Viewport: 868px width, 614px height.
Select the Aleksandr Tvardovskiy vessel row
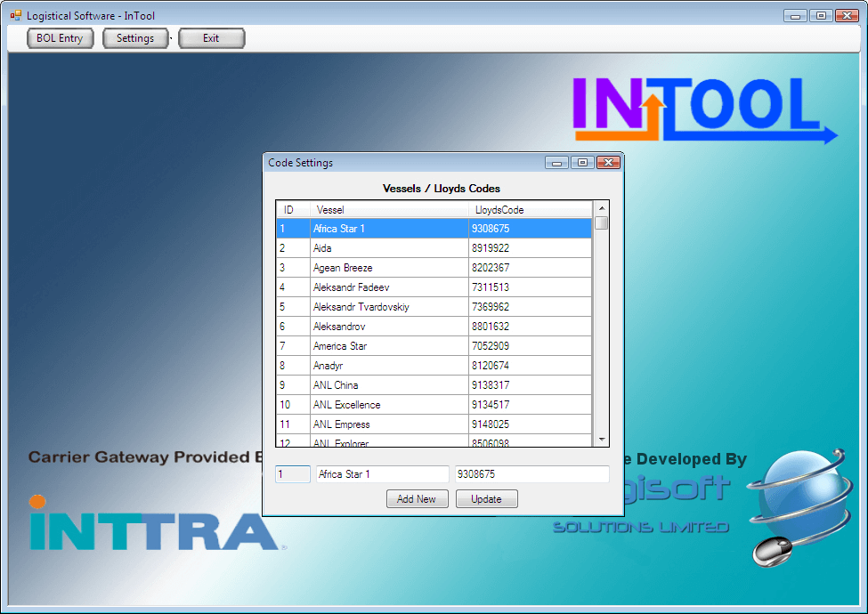pyautogui.click(x=434, y=307)
